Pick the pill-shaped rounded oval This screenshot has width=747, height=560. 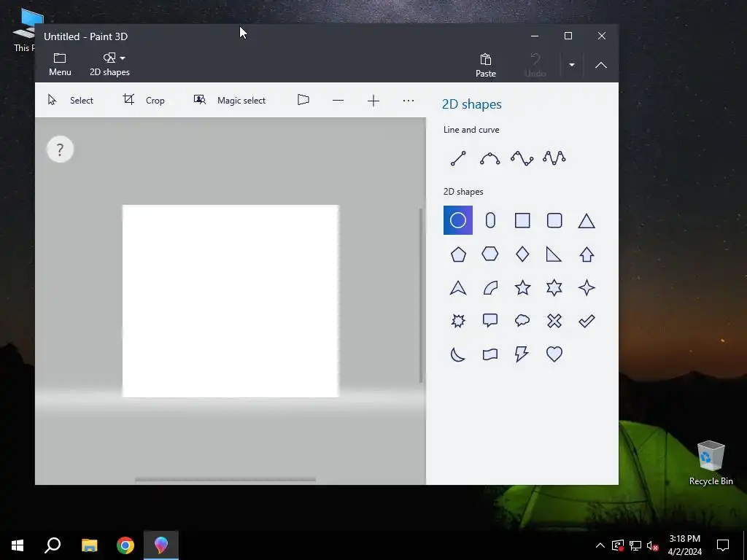[x=490, y=220]
